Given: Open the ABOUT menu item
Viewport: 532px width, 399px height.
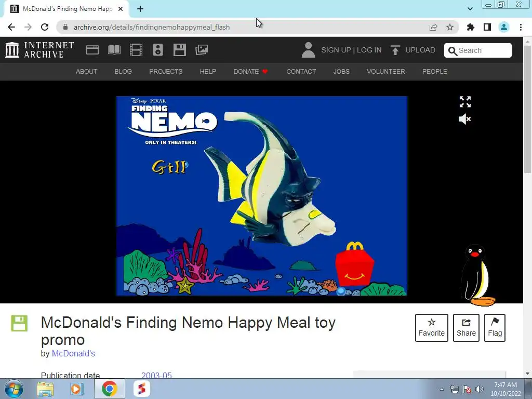Looking at the screenshot, I should pos(86,72).
